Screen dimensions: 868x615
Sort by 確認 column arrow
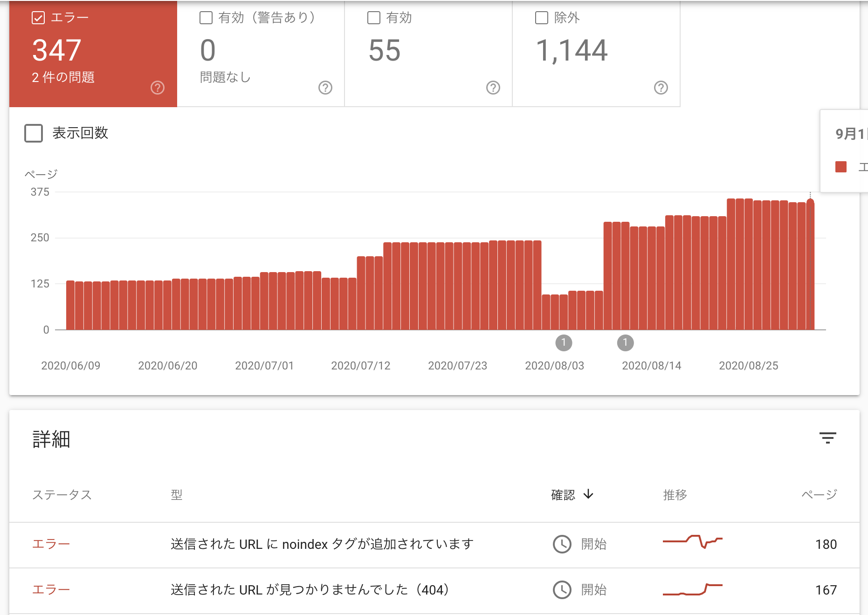click(x=588, y=494)
